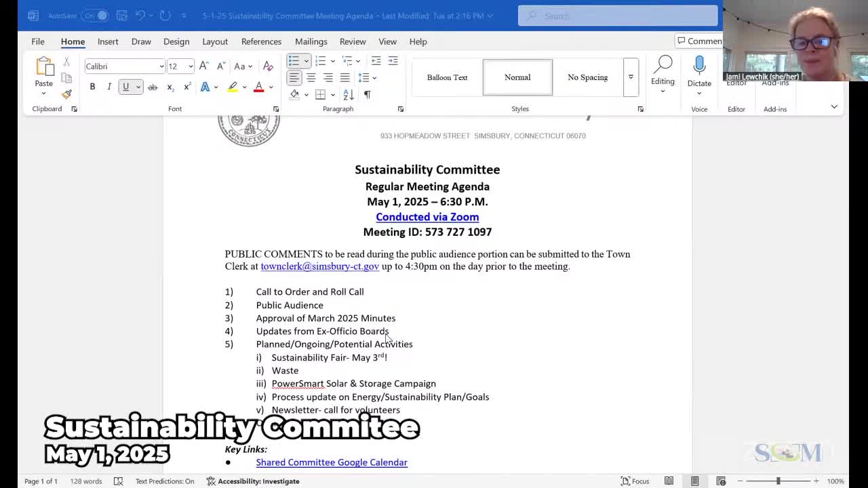Open the References ribbon tab
Viewport: 868px width, 488px height.
click(x=261, y=41)
